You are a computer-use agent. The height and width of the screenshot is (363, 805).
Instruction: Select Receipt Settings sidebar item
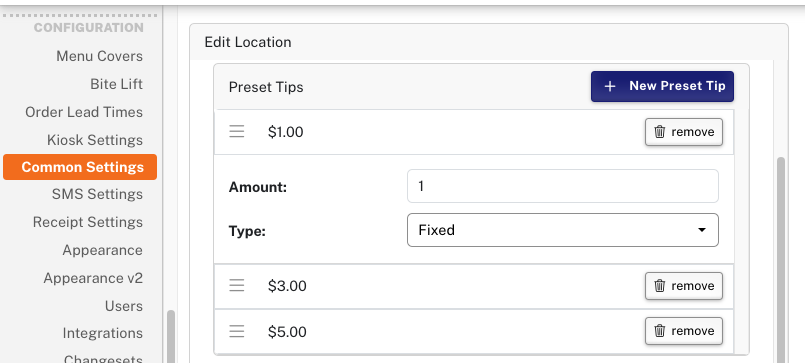click(x=88, y=222)
